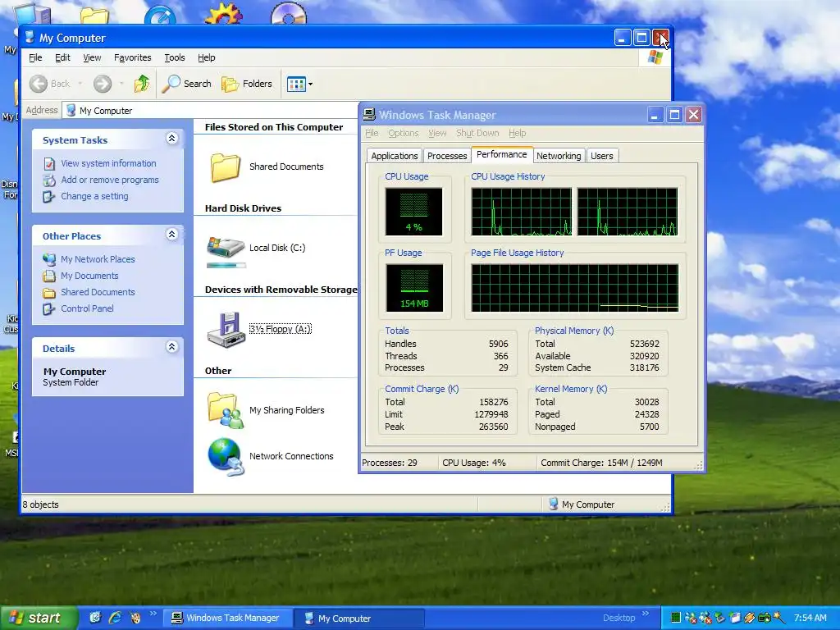The image size is (840, 630).
Task: Select the 3½ Floppy (A:) drive icon
Action: tap(226, 330)
